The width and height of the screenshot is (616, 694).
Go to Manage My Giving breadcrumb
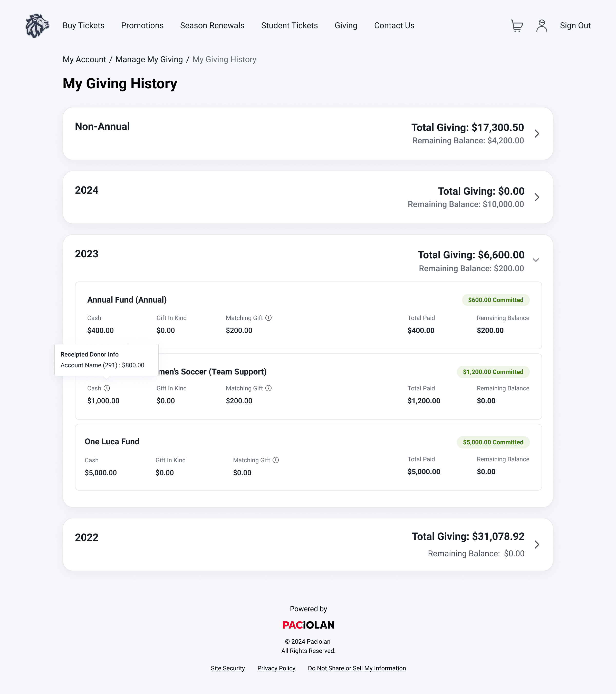[149, 59]
